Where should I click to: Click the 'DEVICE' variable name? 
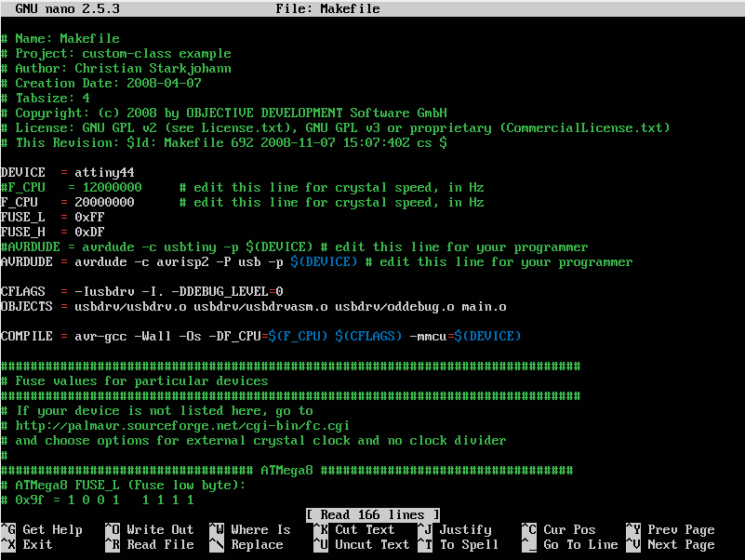[23, 173]
